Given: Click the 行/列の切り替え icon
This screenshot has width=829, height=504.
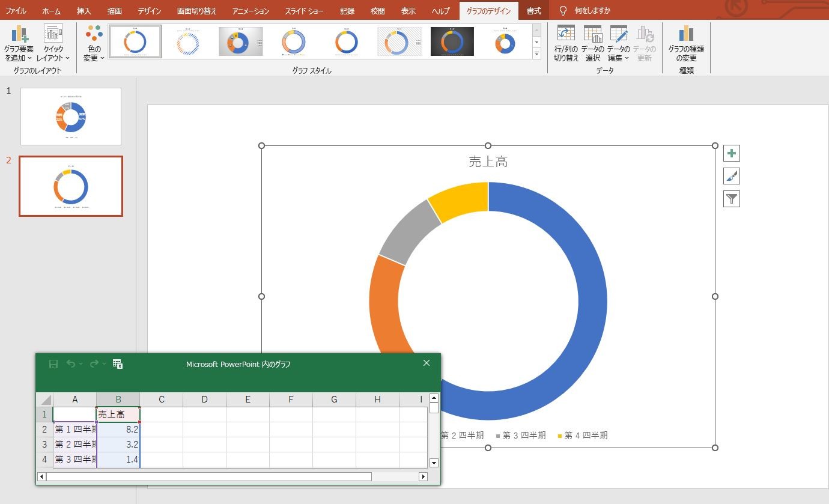Looking at the screenshot, I should 566,43.
